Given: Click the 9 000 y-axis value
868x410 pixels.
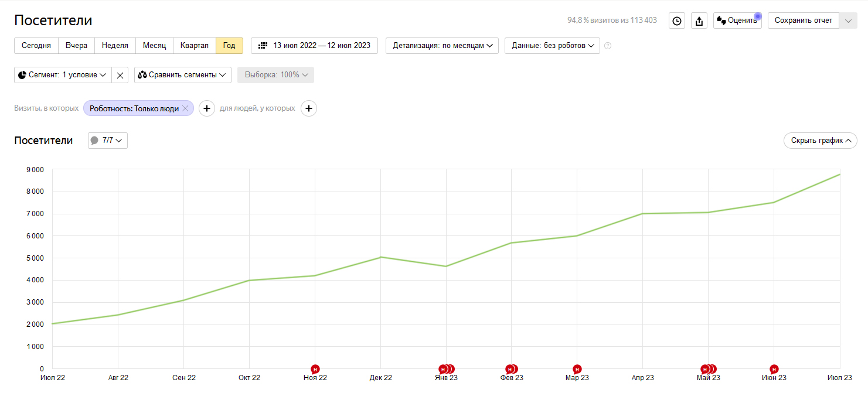Looking at the screenshot, I should (x=34, y=170).
